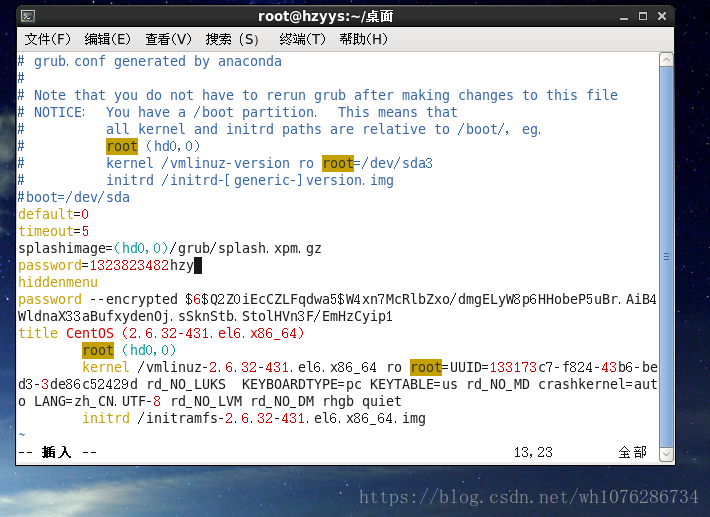710x517 pixels.
Task: Click the 'splashimage=(hd0,0)/grub/splash.xpm.gz' line
Action: [x=170, y=249]
